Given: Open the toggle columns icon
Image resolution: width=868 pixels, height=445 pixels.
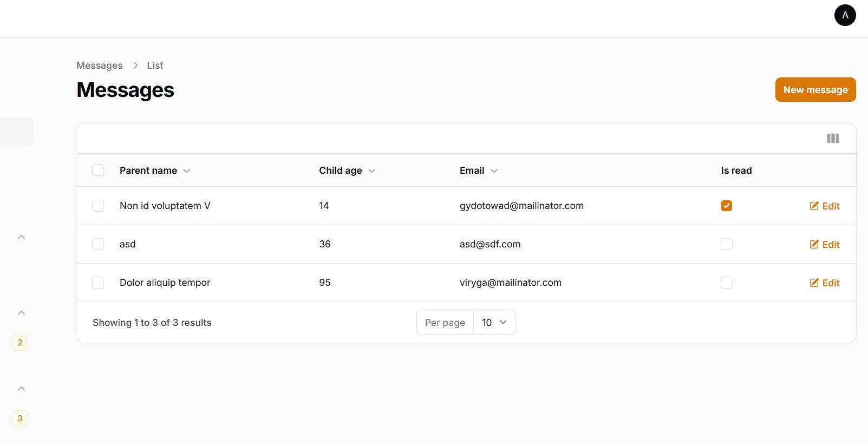Looking at the screenshot, I should [833, 139].
